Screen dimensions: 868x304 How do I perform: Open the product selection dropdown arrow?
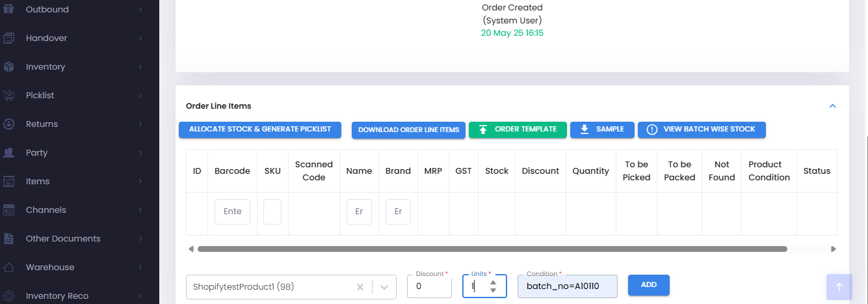coord(384,287)
